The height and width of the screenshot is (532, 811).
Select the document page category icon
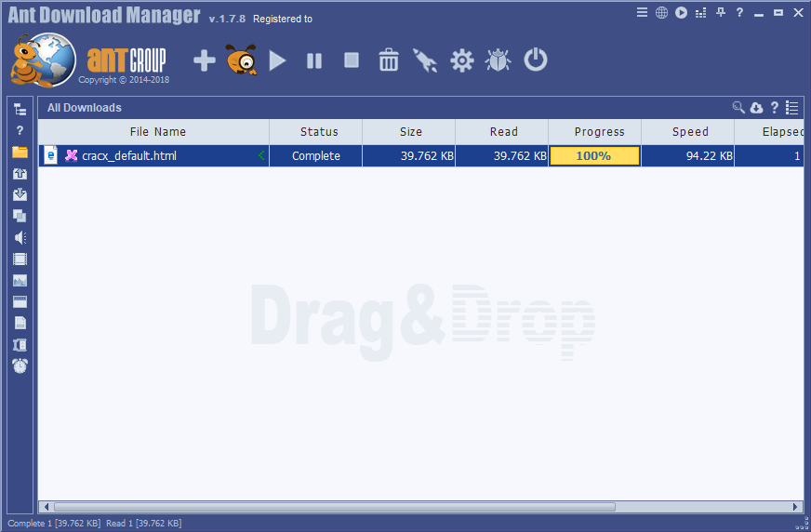[20, 323]
